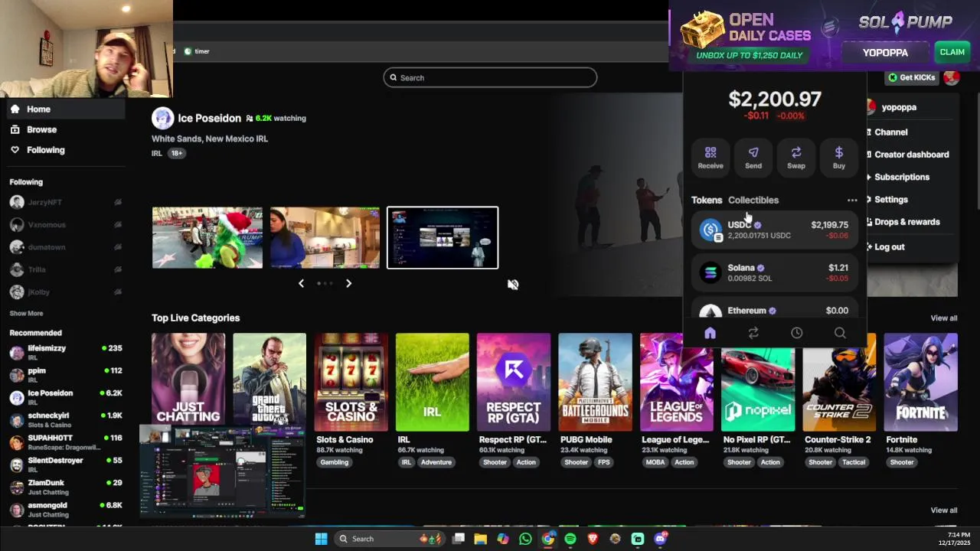
Task: Open lifeismizzy in Recommended channels
Action: click(x=66, y=353)
